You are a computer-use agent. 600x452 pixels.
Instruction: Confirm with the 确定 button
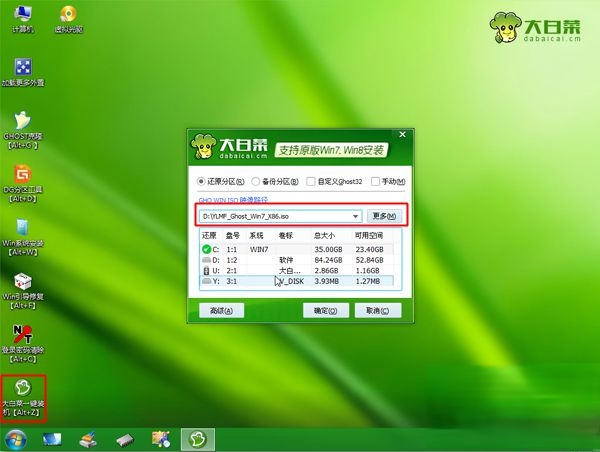coord(324,311)
